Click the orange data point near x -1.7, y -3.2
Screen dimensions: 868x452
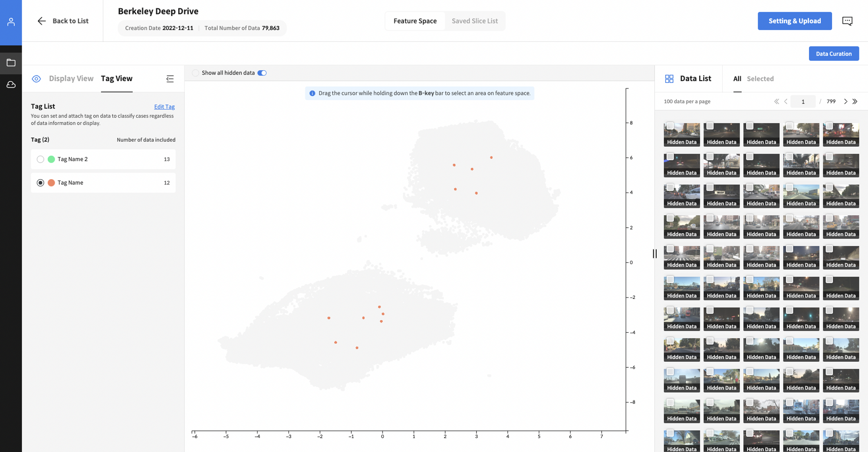tap(329, 318)
